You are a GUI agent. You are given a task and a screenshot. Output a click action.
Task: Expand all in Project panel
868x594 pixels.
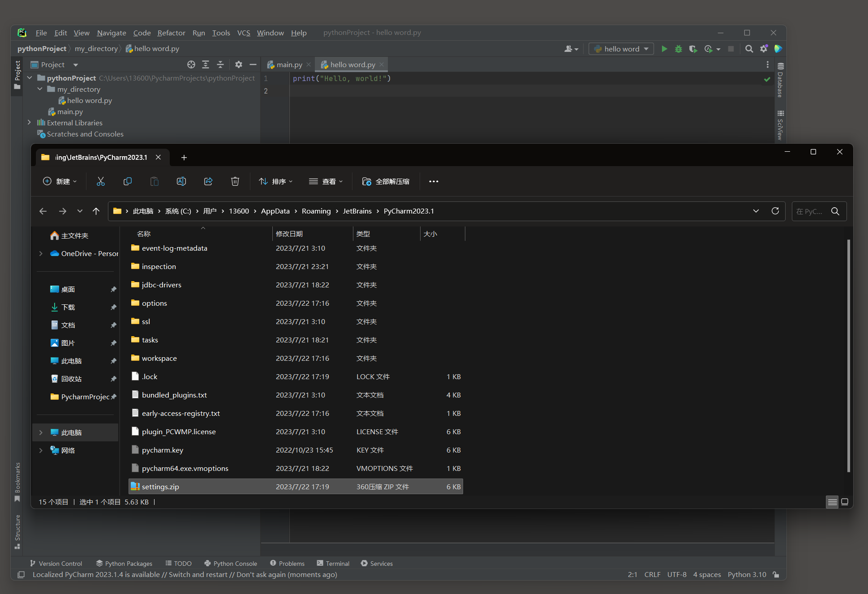tap(206, 64)
